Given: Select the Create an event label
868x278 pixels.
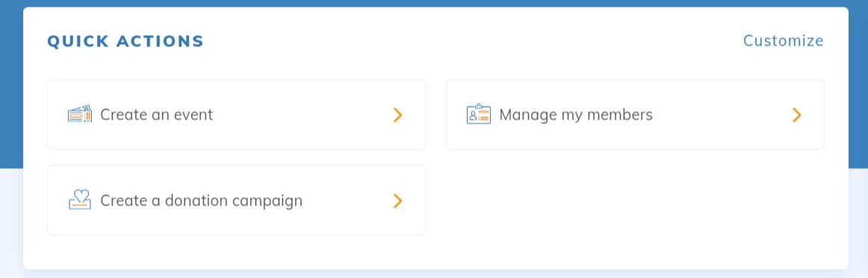Looking at the screenshot, I should 157,114.
